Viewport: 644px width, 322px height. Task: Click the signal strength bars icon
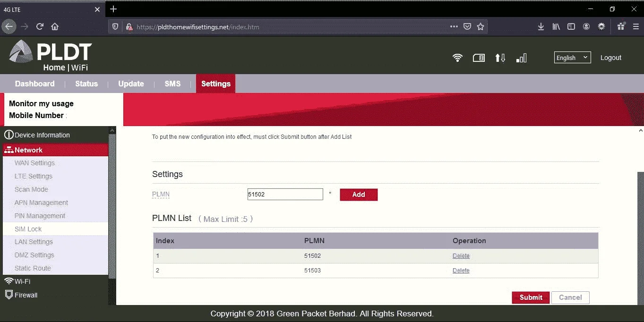[x=521, y=58]
